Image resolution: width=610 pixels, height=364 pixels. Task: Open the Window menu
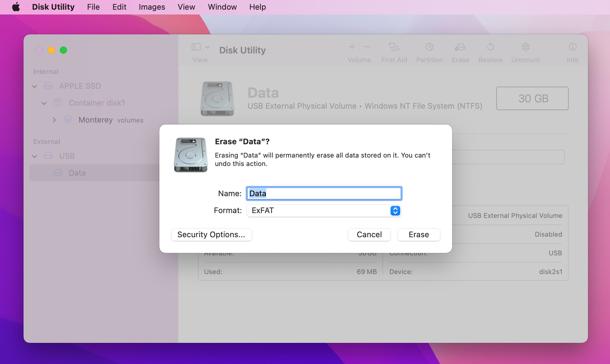pyautogui.click(x=222, y=7)
